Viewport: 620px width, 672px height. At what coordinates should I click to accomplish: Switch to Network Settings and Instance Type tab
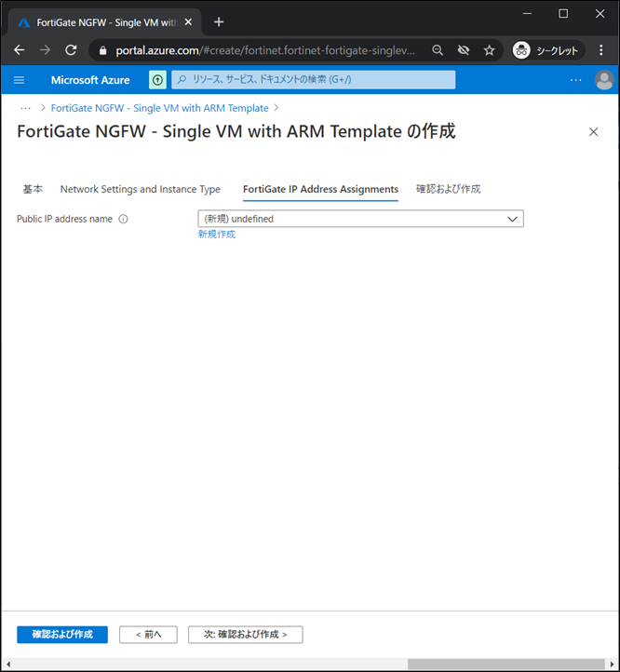point(141,189)
